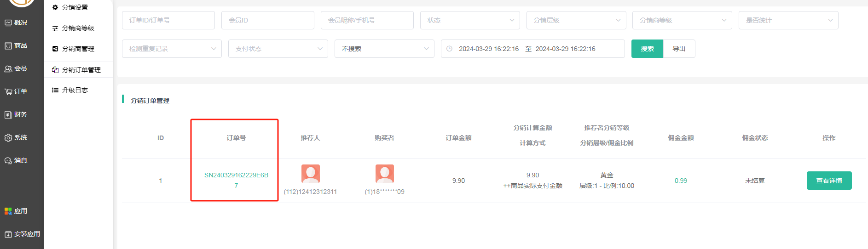Expand the 状态 status dropdown
The image size is (868, 249).
[469, 20]
